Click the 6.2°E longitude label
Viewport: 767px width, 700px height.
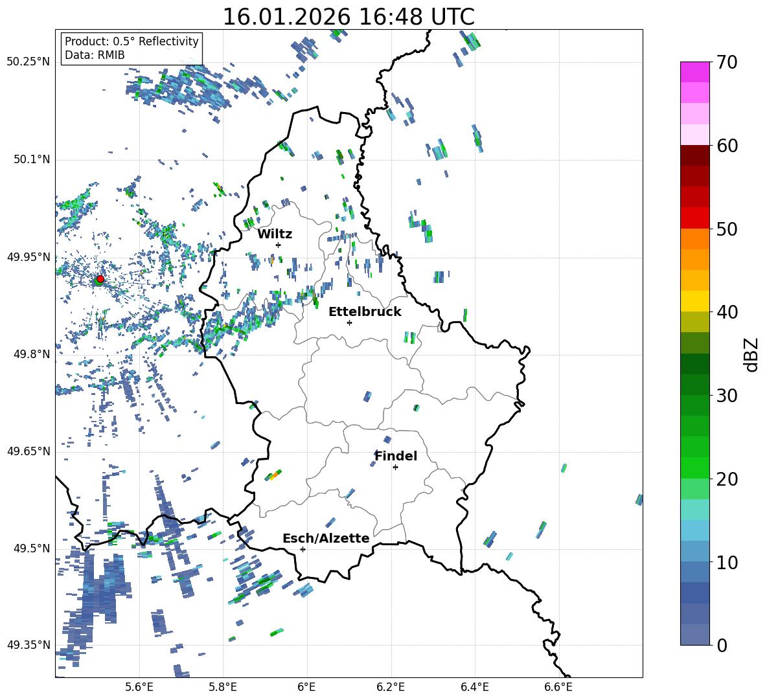click(391, 687)
